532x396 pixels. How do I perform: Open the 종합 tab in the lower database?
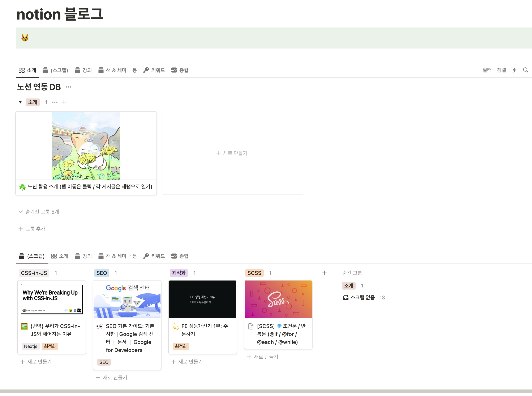coord(180,256)
